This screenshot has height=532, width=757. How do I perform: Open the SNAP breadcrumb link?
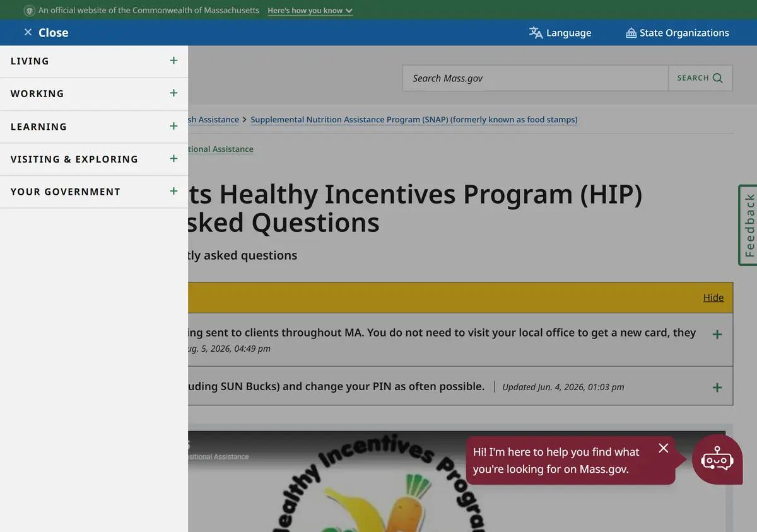414,119
